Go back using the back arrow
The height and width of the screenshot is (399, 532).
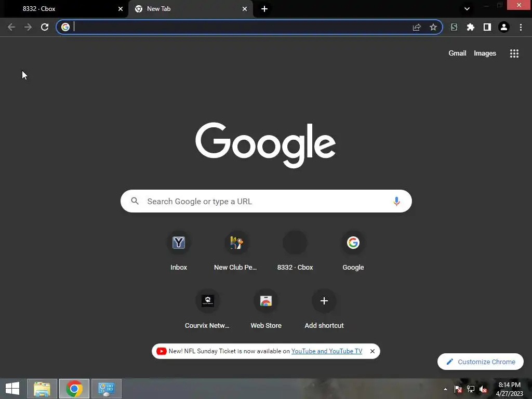click(11, 27)
